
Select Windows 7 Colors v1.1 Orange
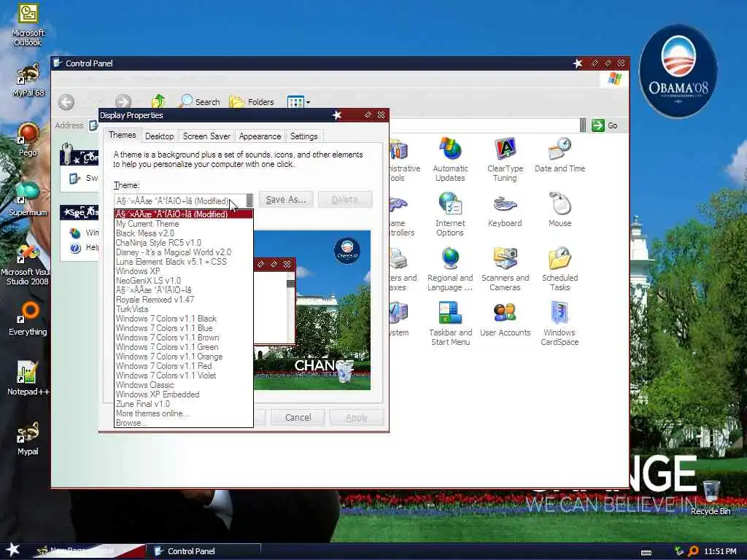[183, 357]
